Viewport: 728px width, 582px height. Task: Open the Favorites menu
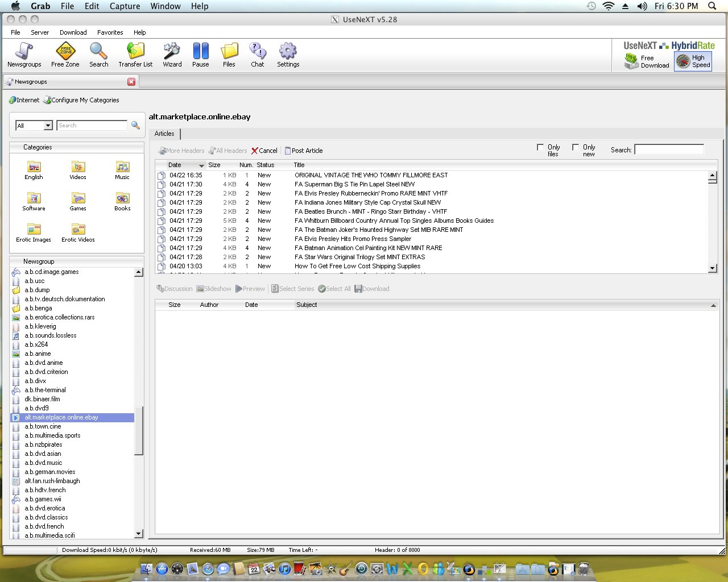110,32
